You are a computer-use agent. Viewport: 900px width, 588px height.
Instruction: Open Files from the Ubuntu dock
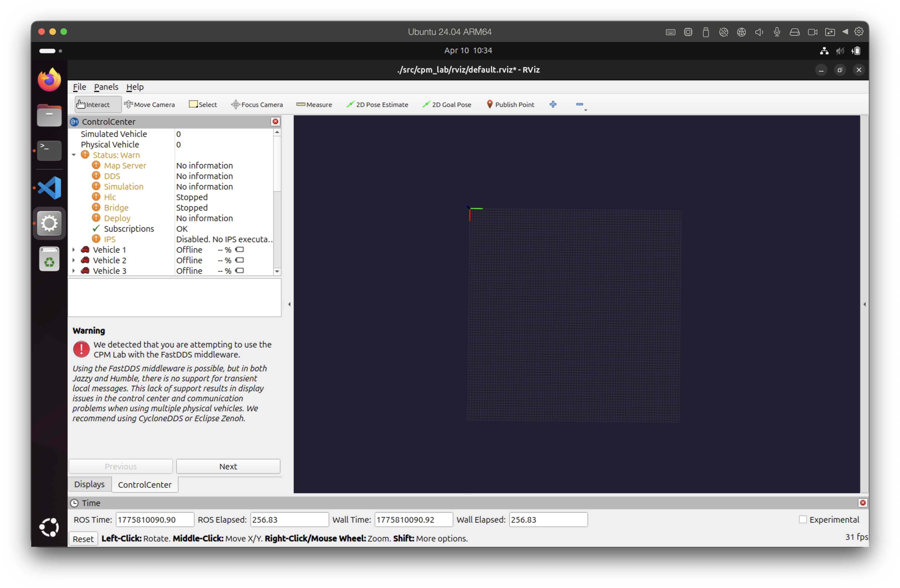[x=49, y=115]
